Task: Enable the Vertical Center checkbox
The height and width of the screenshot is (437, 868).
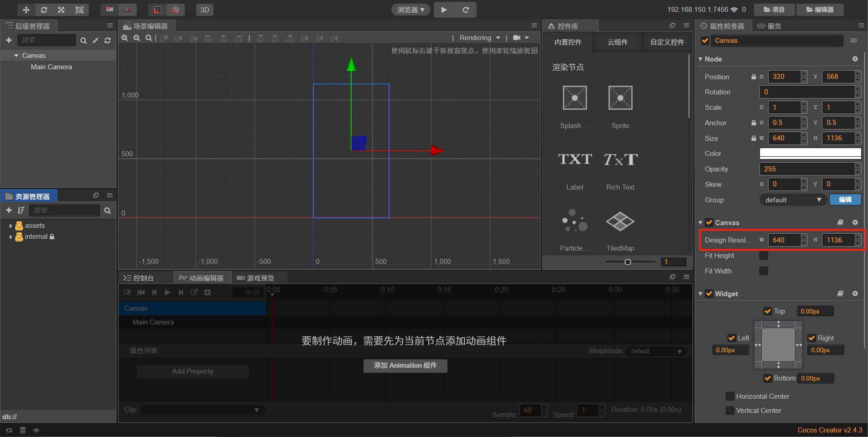Action: click(730, 410)
